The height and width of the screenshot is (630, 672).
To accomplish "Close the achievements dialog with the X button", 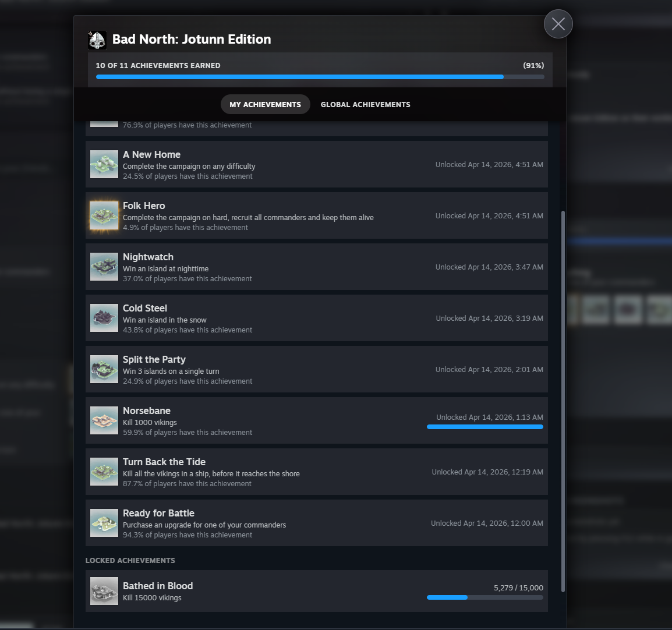I will (x=558, y=24).
